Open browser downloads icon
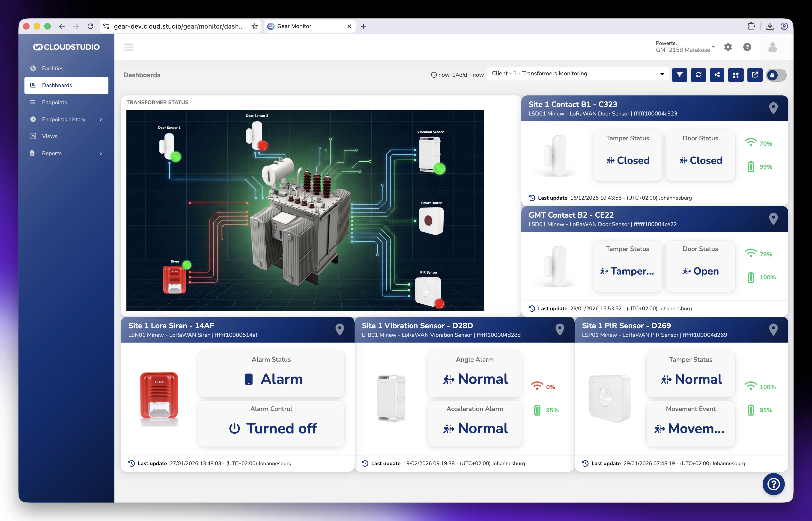This screenshot has width=812, height=521. click(x=770, y=26)
